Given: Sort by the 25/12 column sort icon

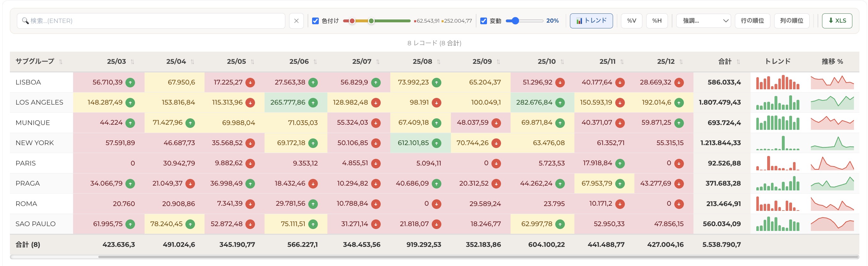Looking at the screenshot, I should (681, 62).
